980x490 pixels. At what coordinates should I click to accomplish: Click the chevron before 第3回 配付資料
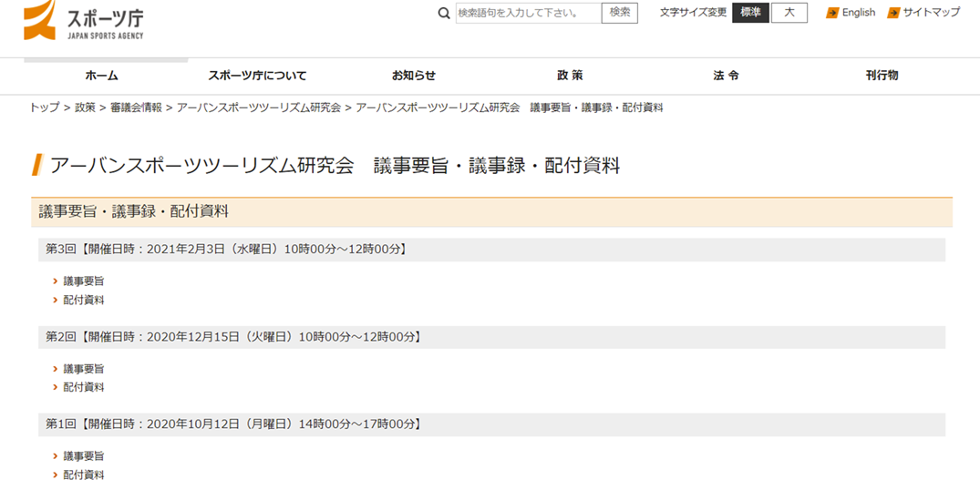56,301
